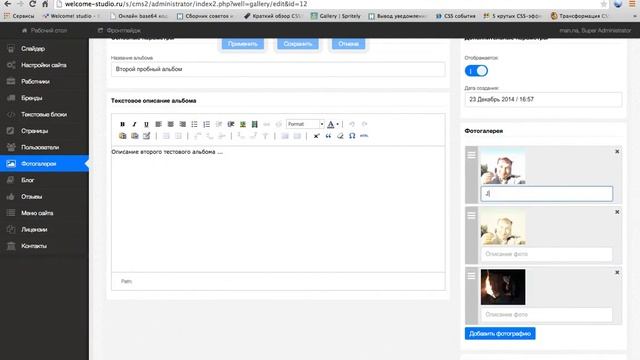Viewport: 640px width, 360px height.
Task: Open Контакты in the sidebar
Action: coord(44,246)
